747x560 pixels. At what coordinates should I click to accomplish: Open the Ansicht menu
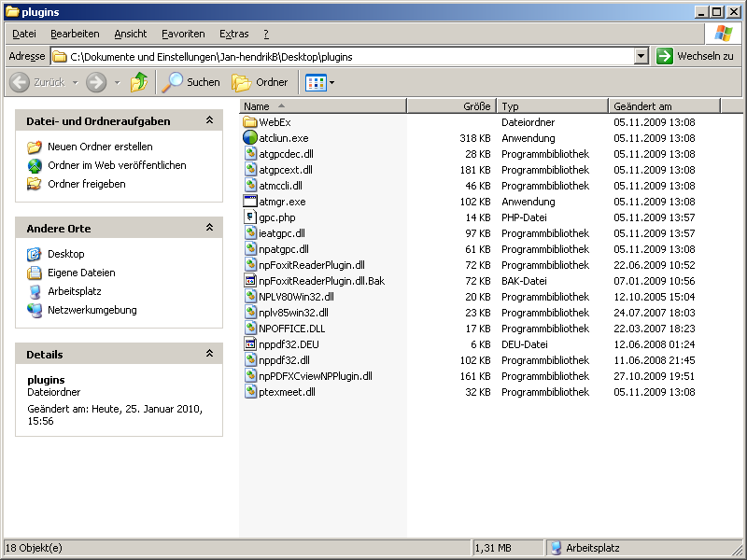(x=131, y=34)
